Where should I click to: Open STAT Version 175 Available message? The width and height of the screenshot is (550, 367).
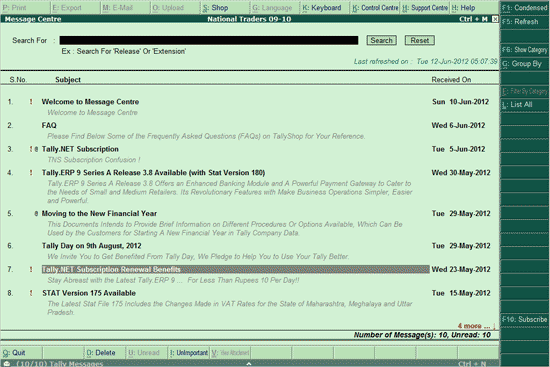(89, 293)
